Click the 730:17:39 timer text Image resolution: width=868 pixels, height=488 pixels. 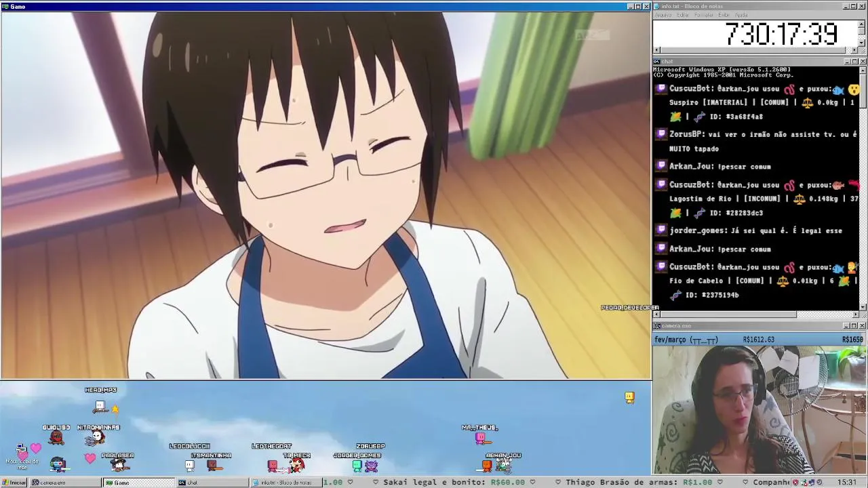tap(781, 34)
